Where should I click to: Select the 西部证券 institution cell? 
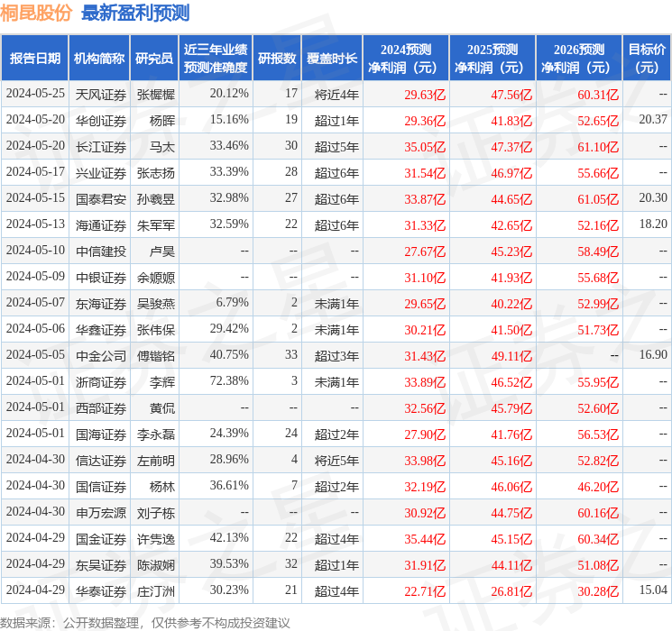point(101,408)
